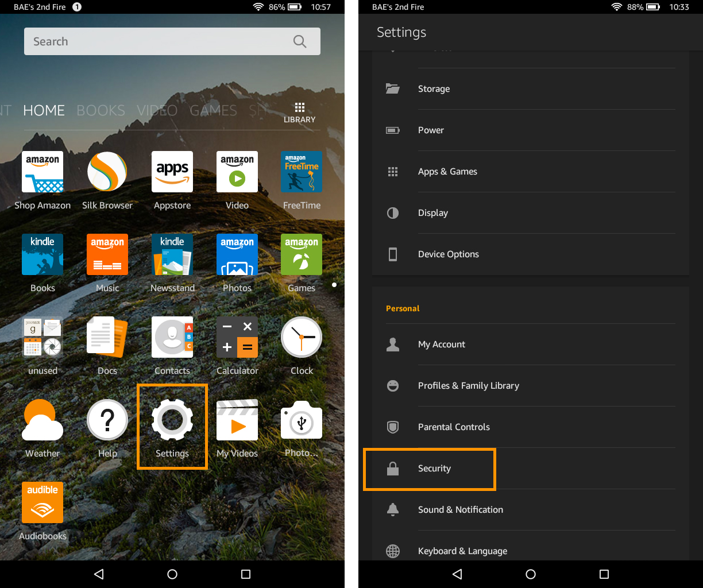Switch to the BOOKS tab

point(101,110)
